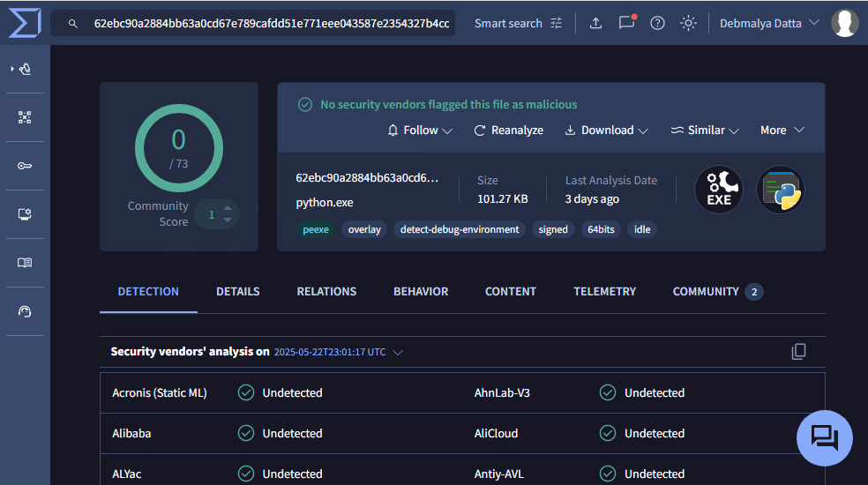
Task: Open the sidebar graph nodes icon
Action: tap(25, 117)
